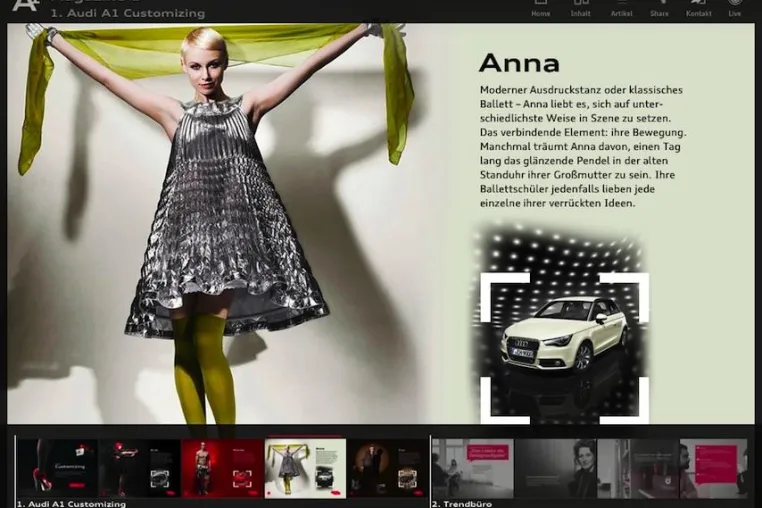Tap the framed white Audi A1 car image
762x508 pixels.
(565, 348)
